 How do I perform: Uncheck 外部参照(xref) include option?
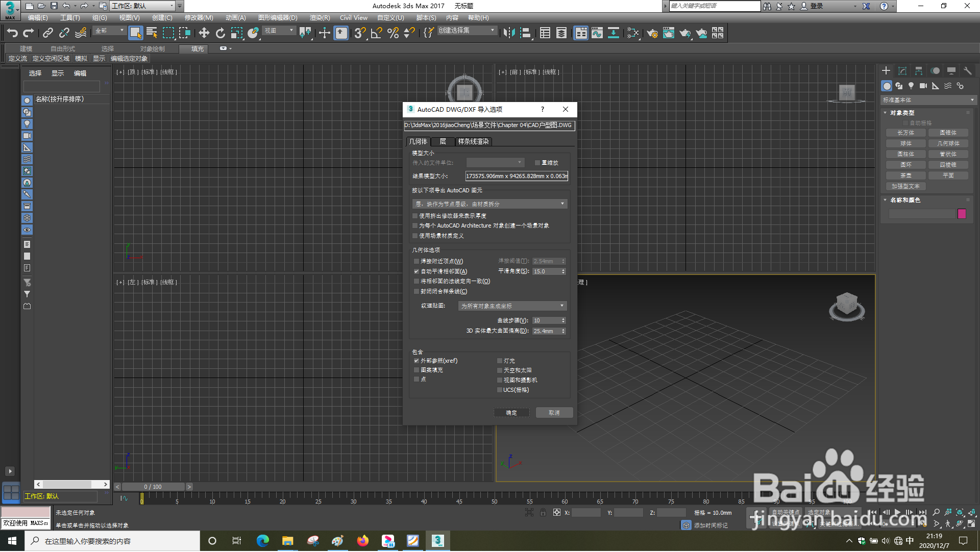416,361
